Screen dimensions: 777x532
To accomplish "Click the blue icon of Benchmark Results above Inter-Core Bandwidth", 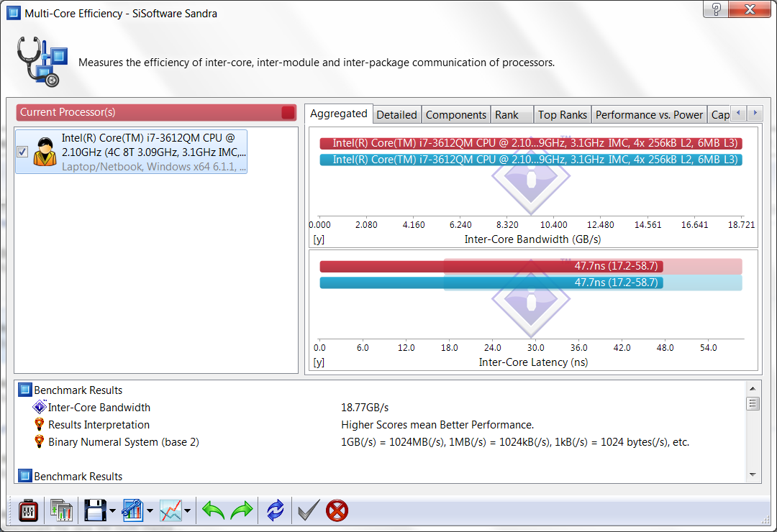I will click(24, 390).
